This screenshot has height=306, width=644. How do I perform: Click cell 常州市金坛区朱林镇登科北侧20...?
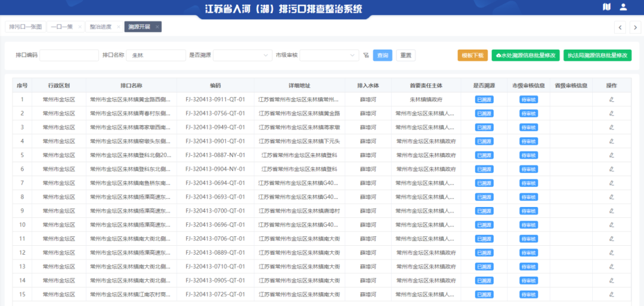click(x=131, y=155)
